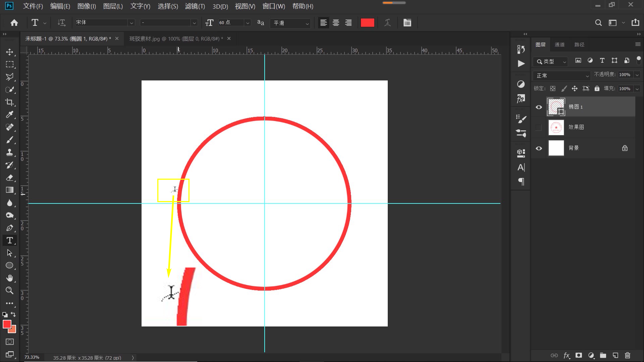Open the fx layer style menu
Viewport: 644px width, 362px height.
pos(567,356)
